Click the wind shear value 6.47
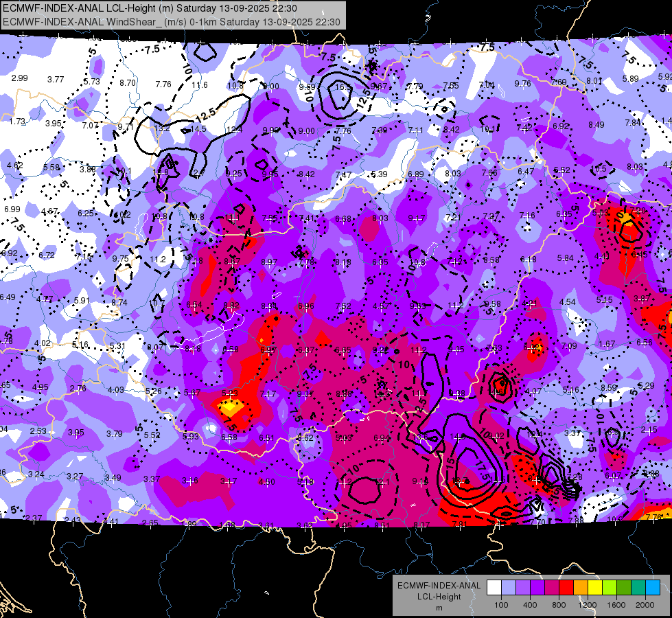Viewport: 672px width, 618px height. coord(526,172)
